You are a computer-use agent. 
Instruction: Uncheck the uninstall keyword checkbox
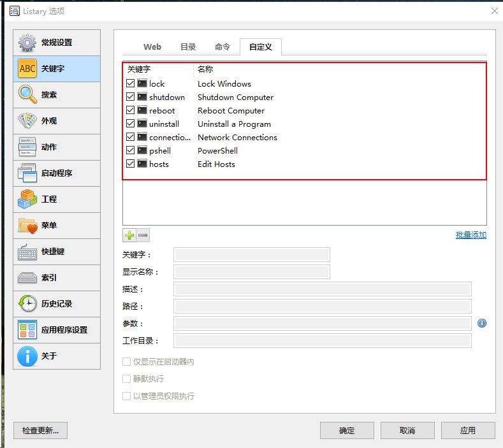130,124
